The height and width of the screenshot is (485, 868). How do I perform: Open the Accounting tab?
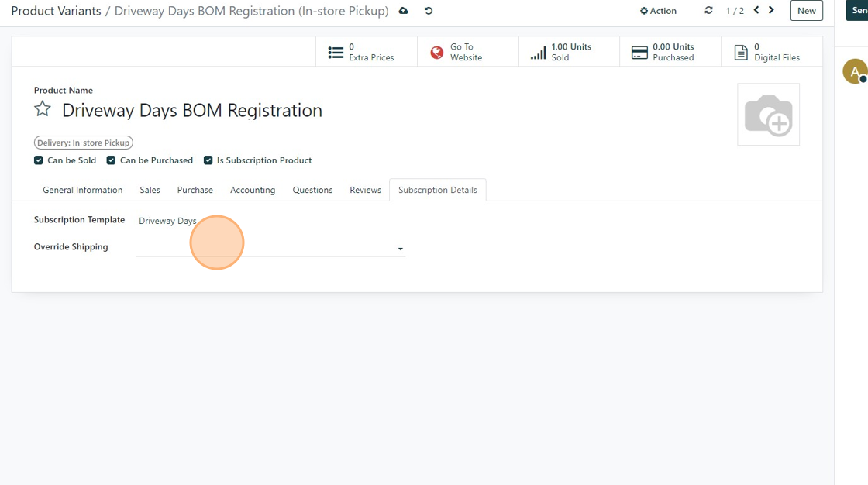[253, 190]
